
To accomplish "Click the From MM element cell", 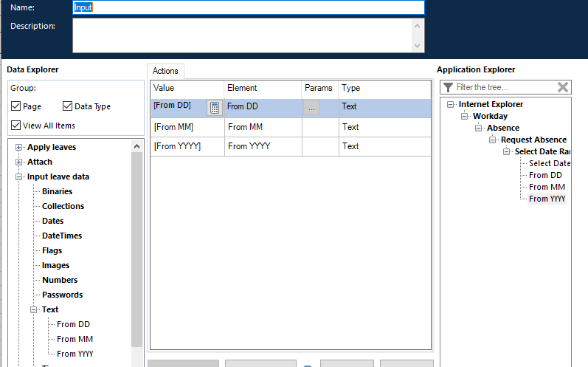I will click(263, 127).
